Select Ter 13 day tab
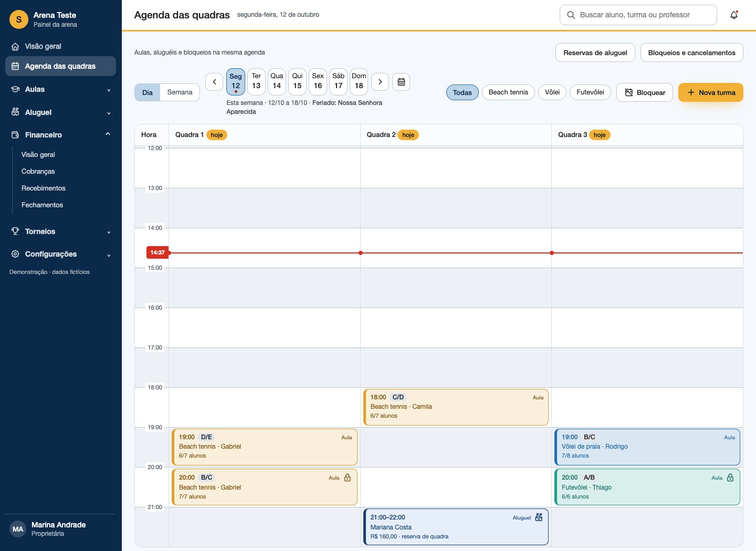The image size is (756, 551). coord(256,82)
